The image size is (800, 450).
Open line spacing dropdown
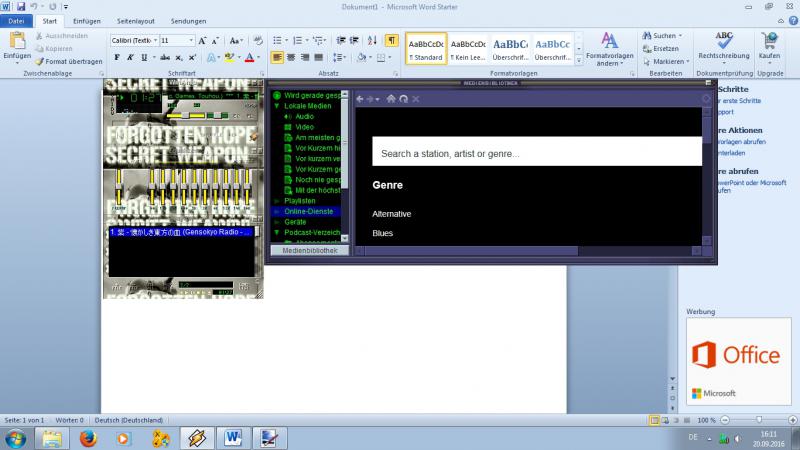(x=339, y=58)
